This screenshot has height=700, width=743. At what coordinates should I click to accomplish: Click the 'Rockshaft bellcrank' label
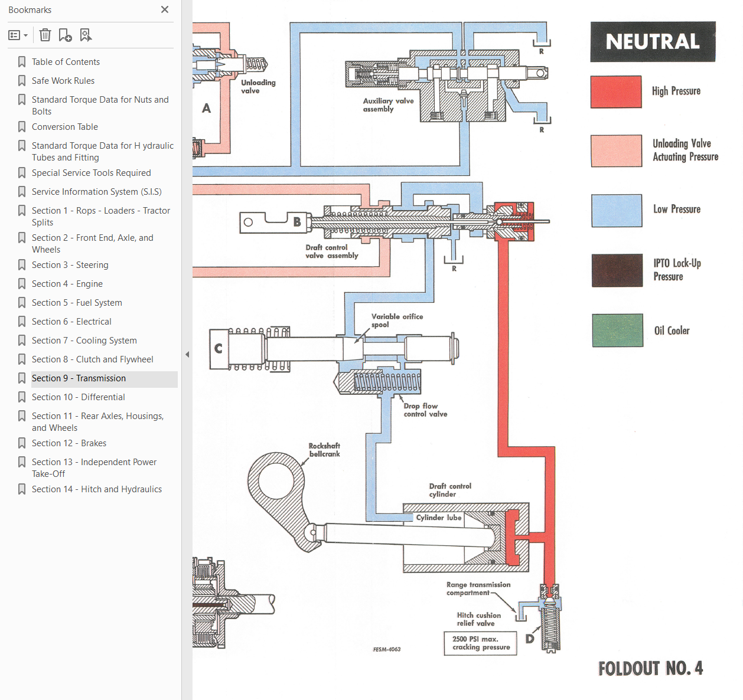(324, 450)
